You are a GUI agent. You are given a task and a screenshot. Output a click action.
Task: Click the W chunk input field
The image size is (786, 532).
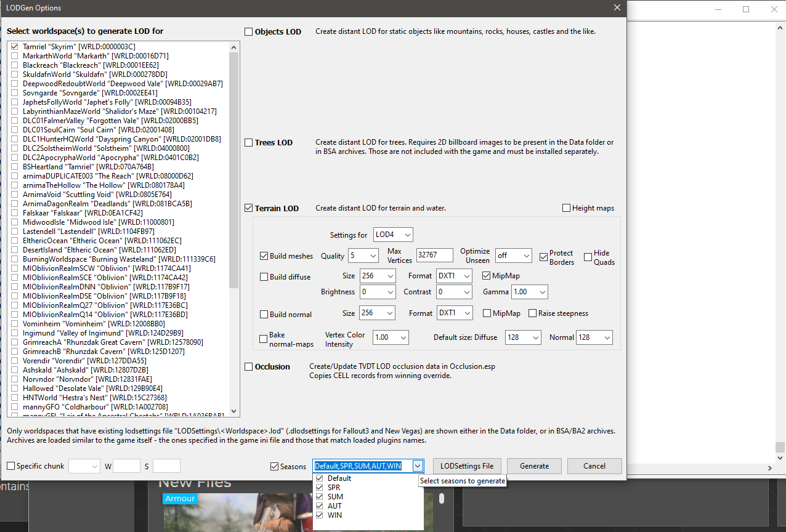click(x=126, y=466)
